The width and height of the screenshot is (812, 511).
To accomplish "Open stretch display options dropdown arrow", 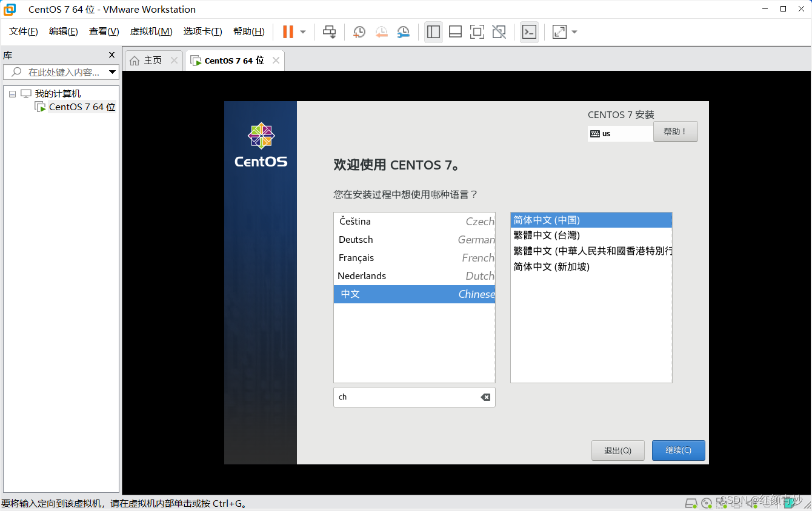I will [574, 32].
